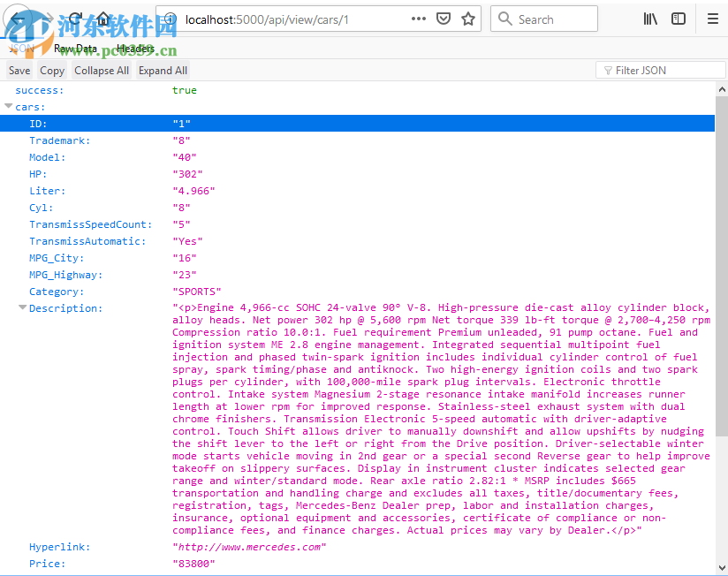Switch to the Raw Data tab
Image resolution: width=728 pixels, height=576 pixels.
tap(75, 48)
